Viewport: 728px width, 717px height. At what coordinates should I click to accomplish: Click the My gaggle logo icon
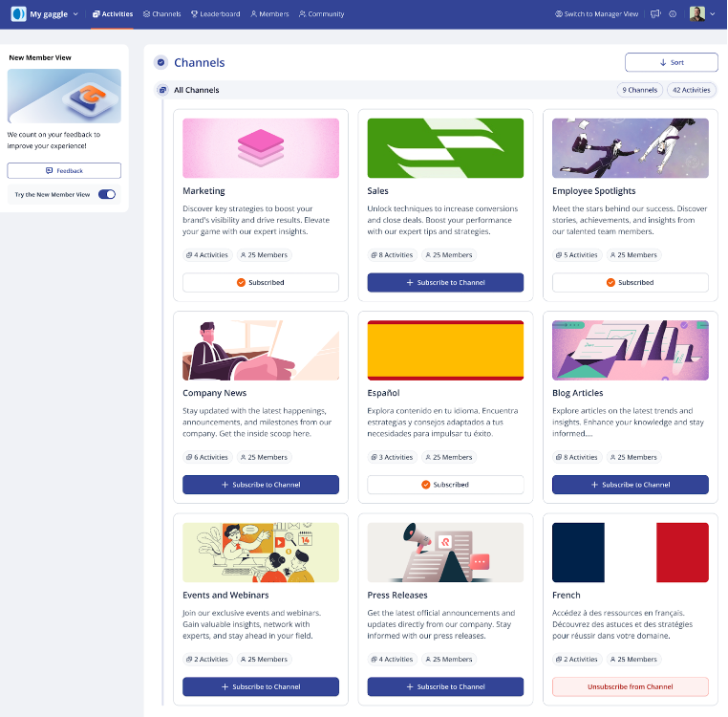tap(18, 14)
